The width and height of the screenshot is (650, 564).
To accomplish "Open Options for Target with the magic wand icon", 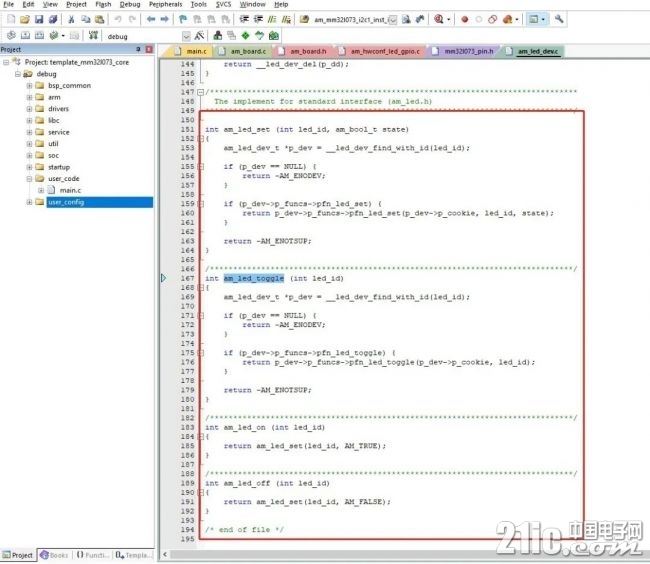I will (x=199, y=36).
